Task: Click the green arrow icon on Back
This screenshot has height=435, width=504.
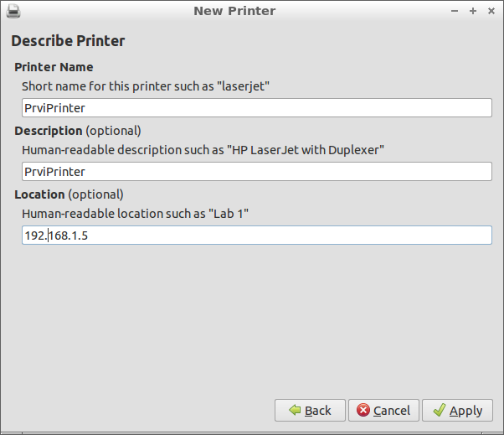Action: 295,411
